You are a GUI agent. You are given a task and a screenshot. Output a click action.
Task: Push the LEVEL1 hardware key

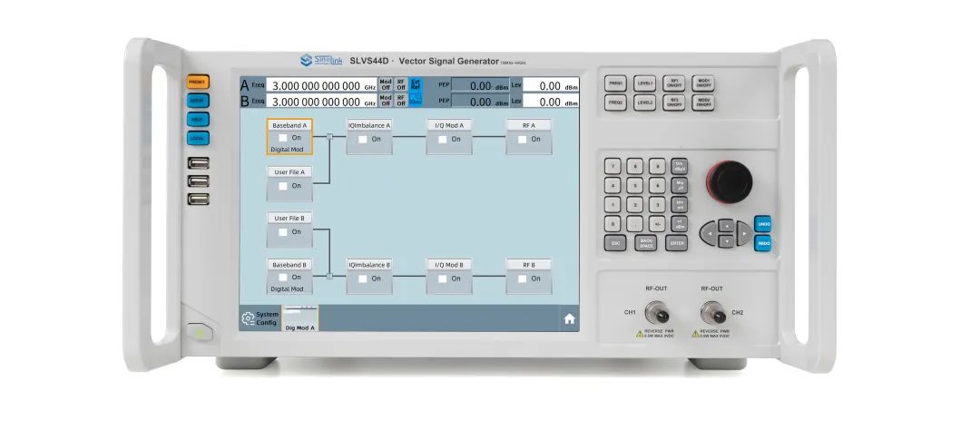tap(644, 83)
